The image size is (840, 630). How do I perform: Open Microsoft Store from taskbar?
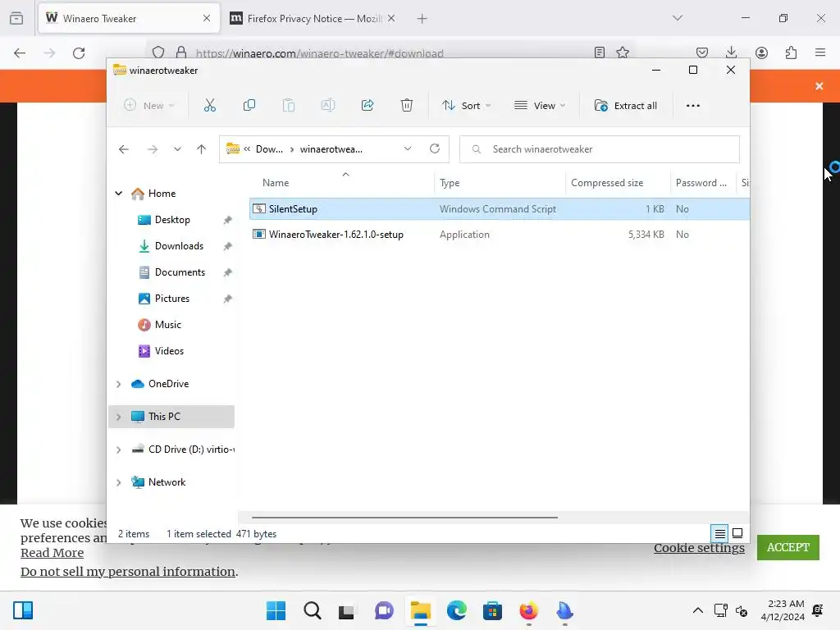tap(492, 610)
